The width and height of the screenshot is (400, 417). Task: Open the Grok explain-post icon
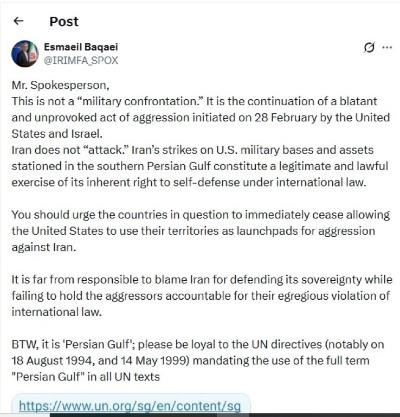pyautogui.click(x=369, y=47)
